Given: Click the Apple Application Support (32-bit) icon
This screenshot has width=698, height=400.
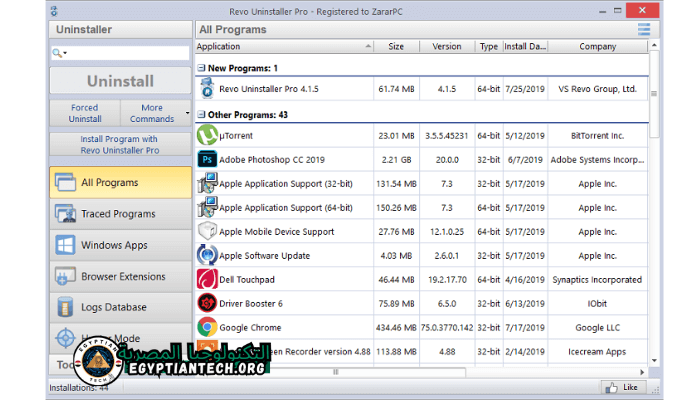Looking at the screenshot, I should click(x=207, y=183).
